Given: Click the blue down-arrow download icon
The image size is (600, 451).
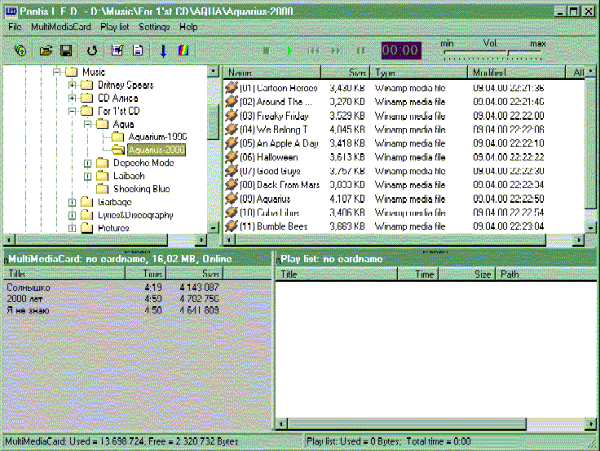Looking at the screenshot, I should [x=163, y=49].
